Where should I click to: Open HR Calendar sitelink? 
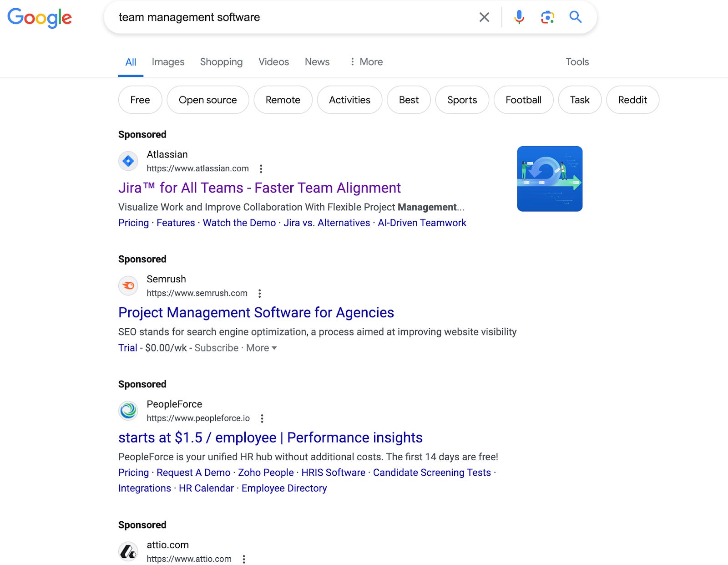coord(206,488)
